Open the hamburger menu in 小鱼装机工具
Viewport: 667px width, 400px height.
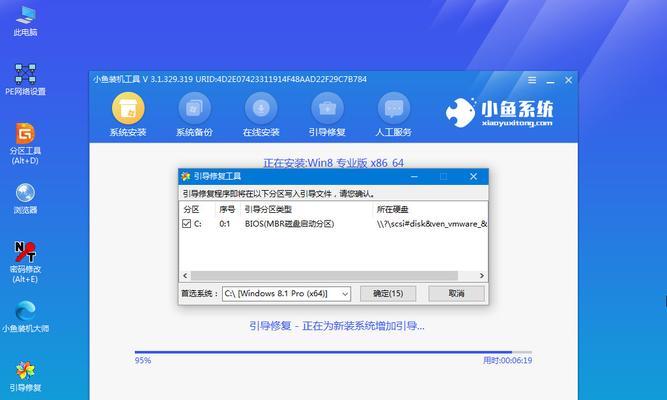[x=532, y=80]
